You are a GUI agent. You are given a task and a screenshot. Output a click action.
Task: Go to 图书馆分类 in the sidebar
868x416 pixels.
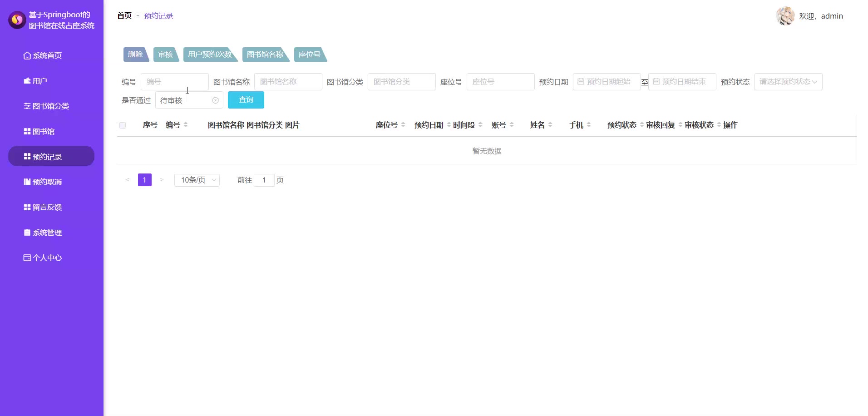(x=51, y=106)
